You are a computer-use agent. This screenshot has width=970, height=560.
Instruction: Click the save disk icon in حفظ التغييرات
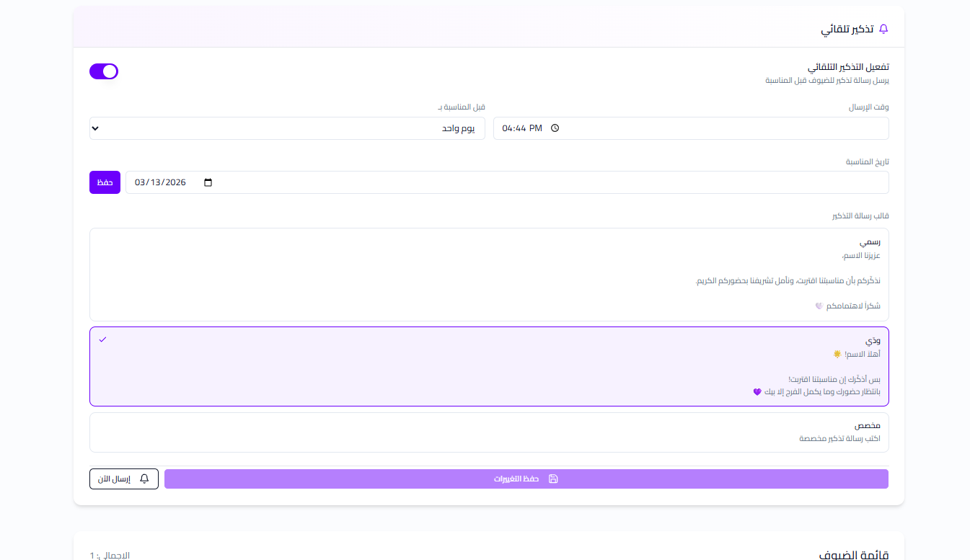553,479
